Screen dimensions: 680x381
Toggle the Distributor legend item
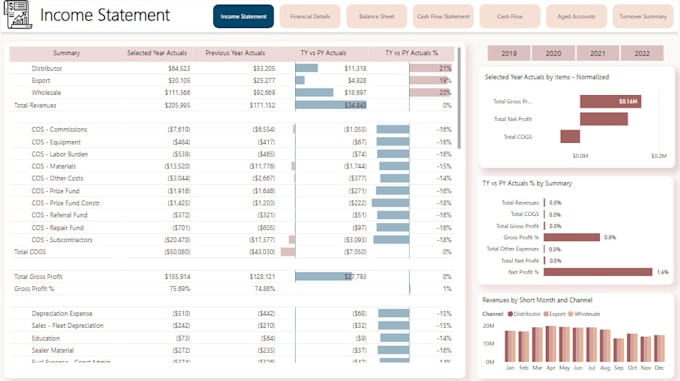524,314
